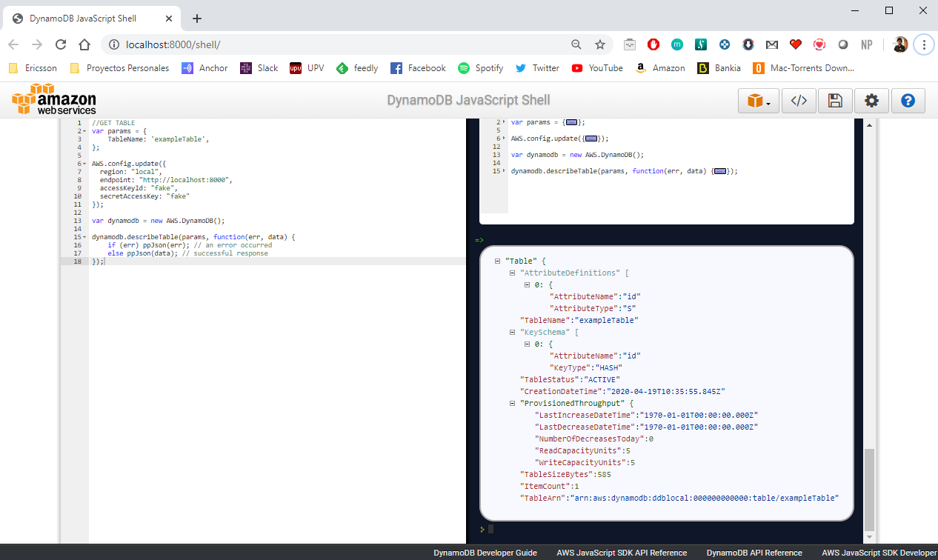Toggle the code fold arrow at editor line 15
The image size is (938, 560).
85,237
